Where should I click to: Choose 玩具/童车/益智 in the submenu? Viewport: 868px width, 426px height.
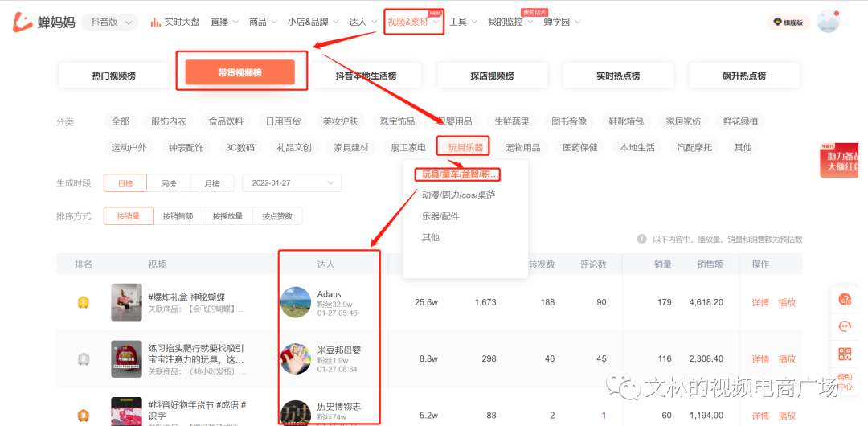tap(461, 174)
